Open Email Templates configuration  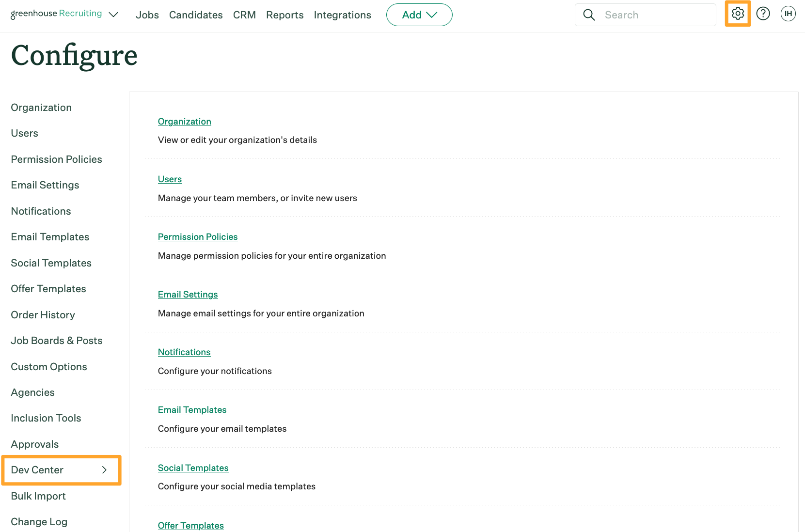(192, 409)
